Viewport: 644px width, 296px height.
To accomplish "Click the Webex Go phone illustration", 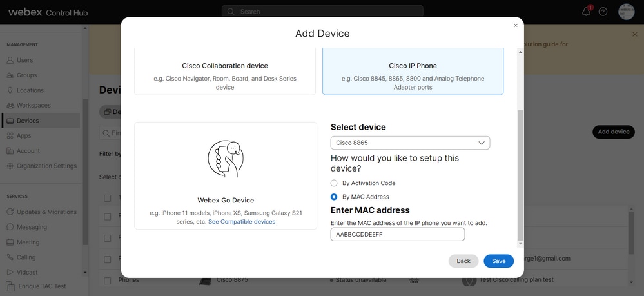I will [226, 159].
